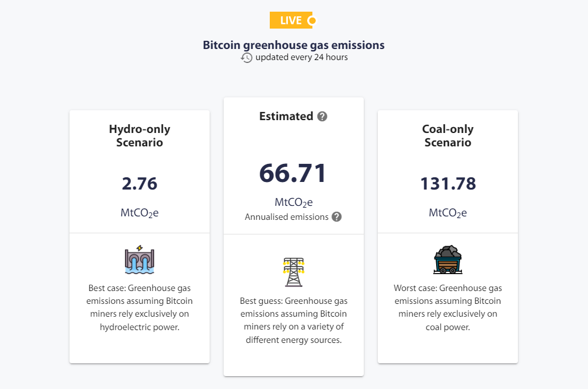Click the 2.76 hydro-only value
The height and width of the screenshot is (389, 588).
tap(140, 184)
